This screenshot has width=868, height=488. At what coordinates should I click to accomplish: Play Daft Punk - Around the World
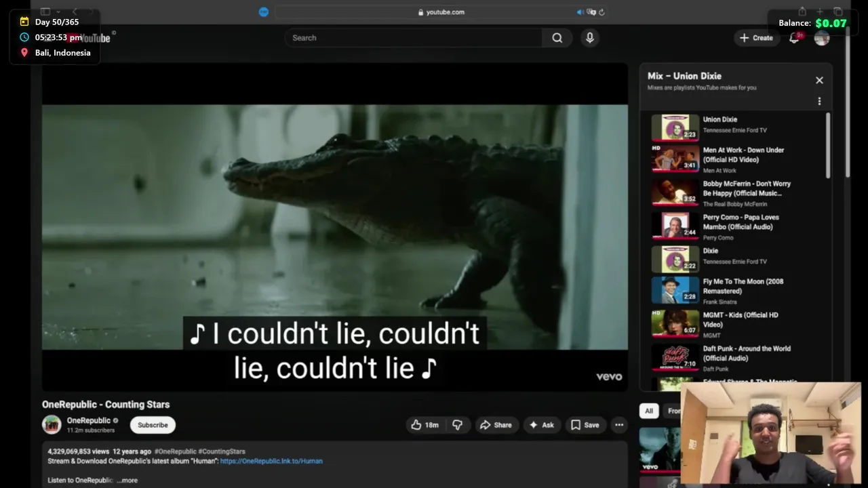tap(736, 358)
